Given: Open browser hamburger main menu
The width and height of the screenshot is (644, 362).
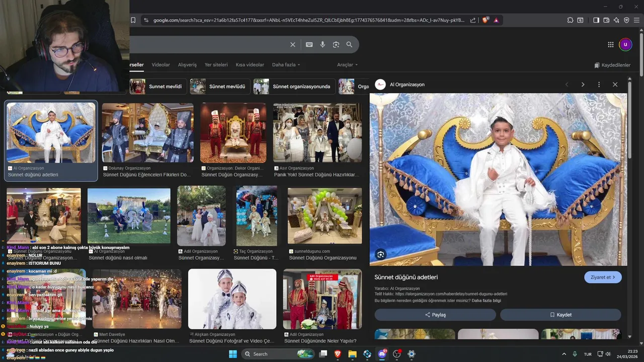Looking at the screenshot, I should [636, 20].
